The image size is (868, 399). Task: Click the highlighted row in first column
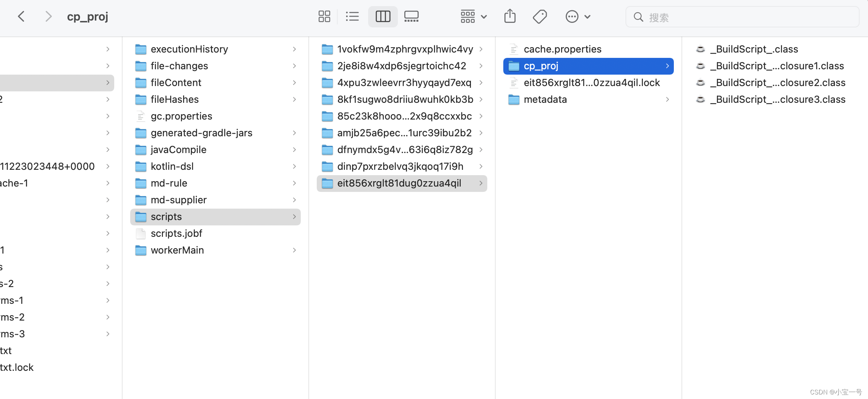coord(57,83)
